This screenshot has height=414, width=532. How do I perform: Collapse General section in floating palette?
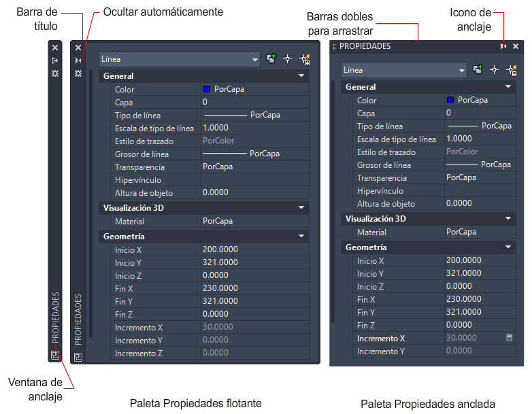coord(301,75)
